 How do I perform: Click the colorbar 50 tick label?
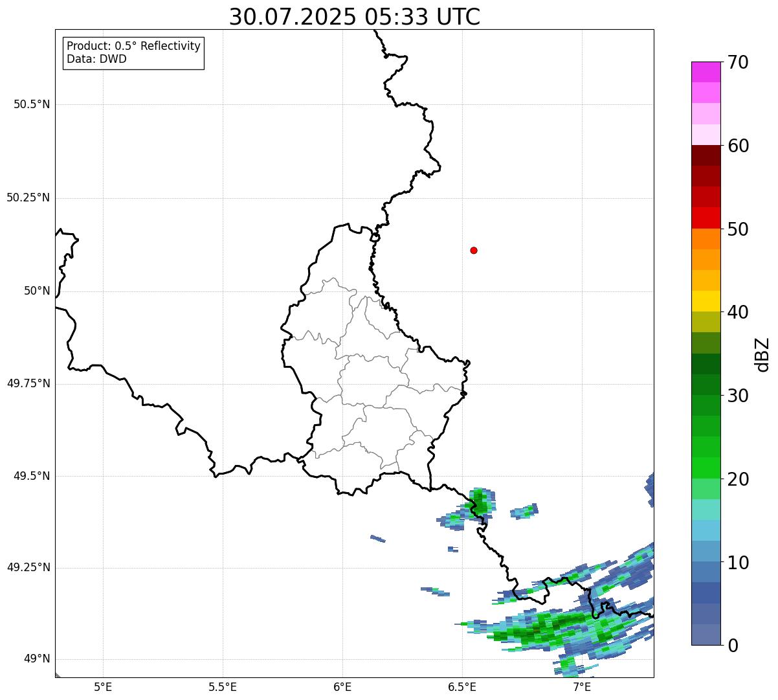click(738, 229)
